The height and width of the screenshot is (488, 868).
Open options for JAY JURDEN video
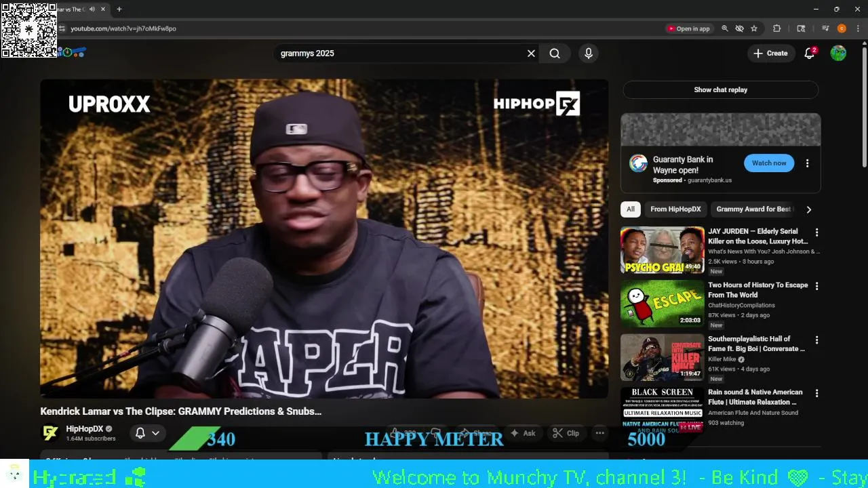(816, 232)
